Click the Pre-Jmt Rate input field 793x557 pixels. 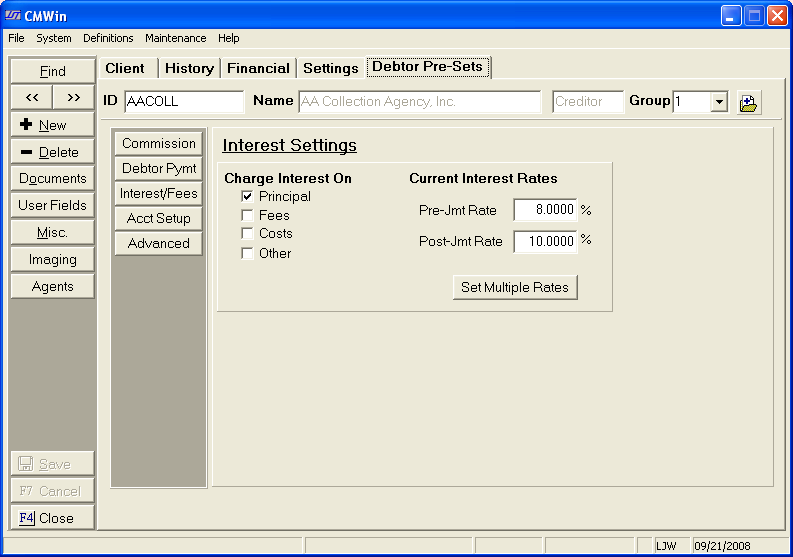tap(545, 210)
